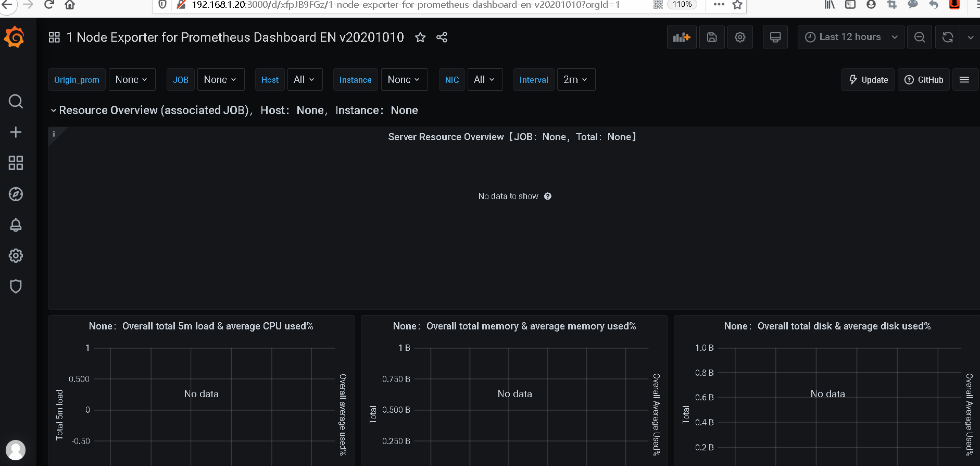Image resolution: width=980 pixels, height=466 pixels.
Task: Open the refresh interval dropdown arrow
Action: click(x=971, y=37)
